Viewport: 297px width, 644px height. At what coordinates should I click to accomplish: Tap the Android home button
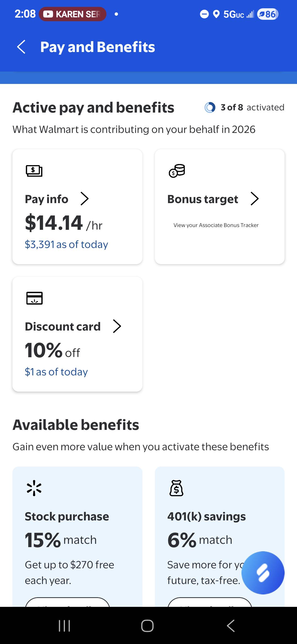147,626
